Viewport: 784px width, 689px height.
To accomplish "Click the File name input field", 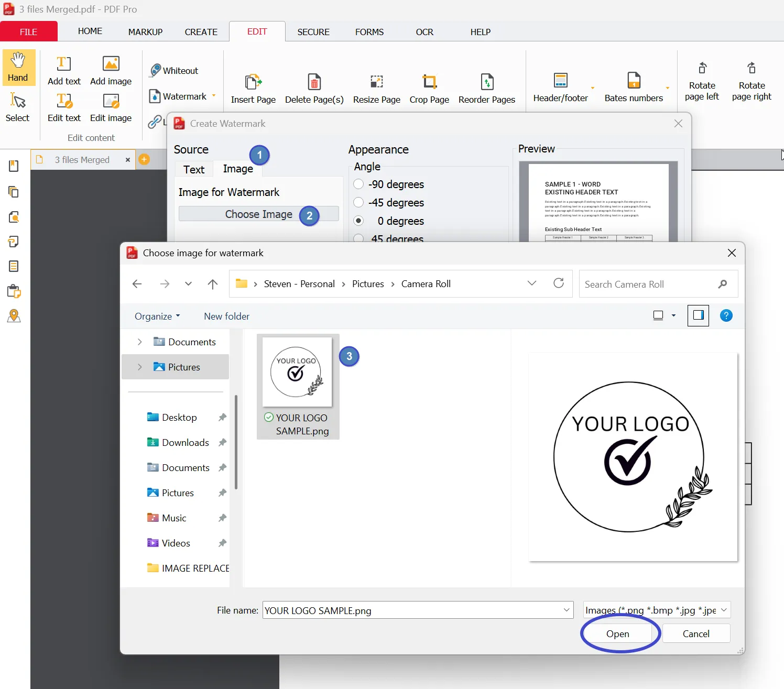I will point(418,610).
